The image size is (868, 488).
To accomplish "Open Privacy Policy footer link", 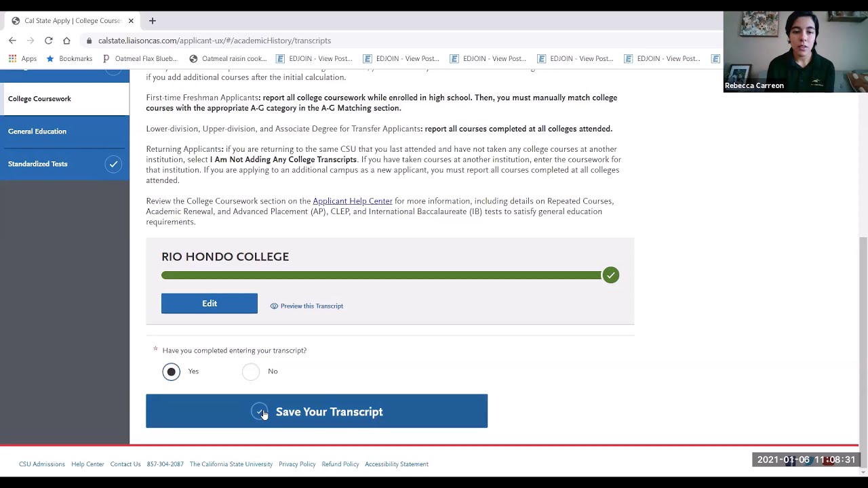I will [x=297, y=464].
